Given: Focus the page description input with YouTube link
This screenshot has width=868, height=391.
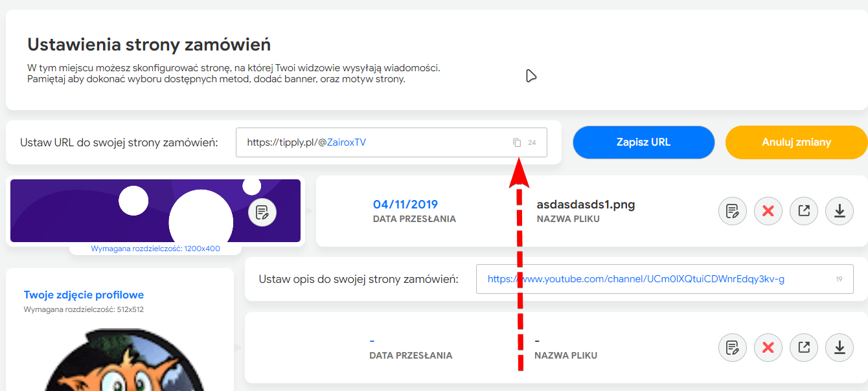Looking at the screenshot, I should pyautogui.click(x=665, y=279).
